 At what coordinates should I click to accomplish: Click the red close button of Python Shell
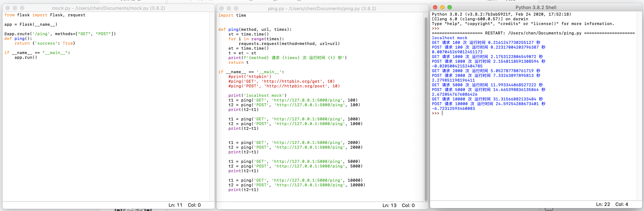coord(435,7)
